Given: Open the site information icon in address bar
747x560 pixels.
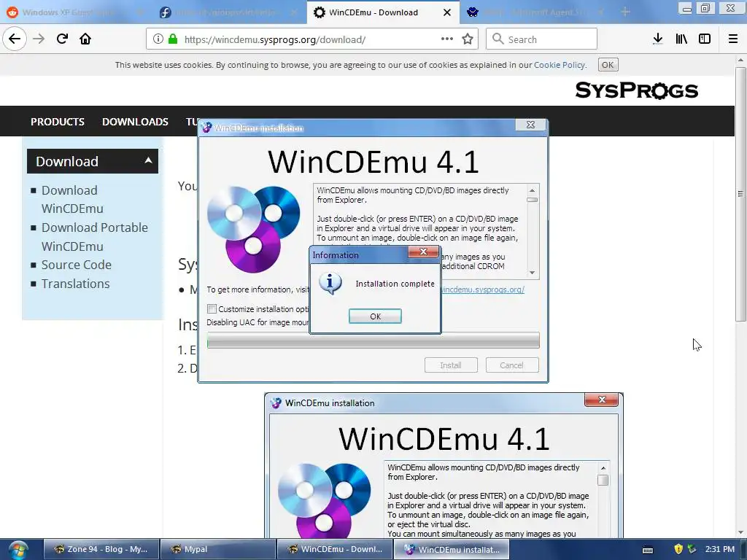Looking at the screenshot, I should pos(158,39).
